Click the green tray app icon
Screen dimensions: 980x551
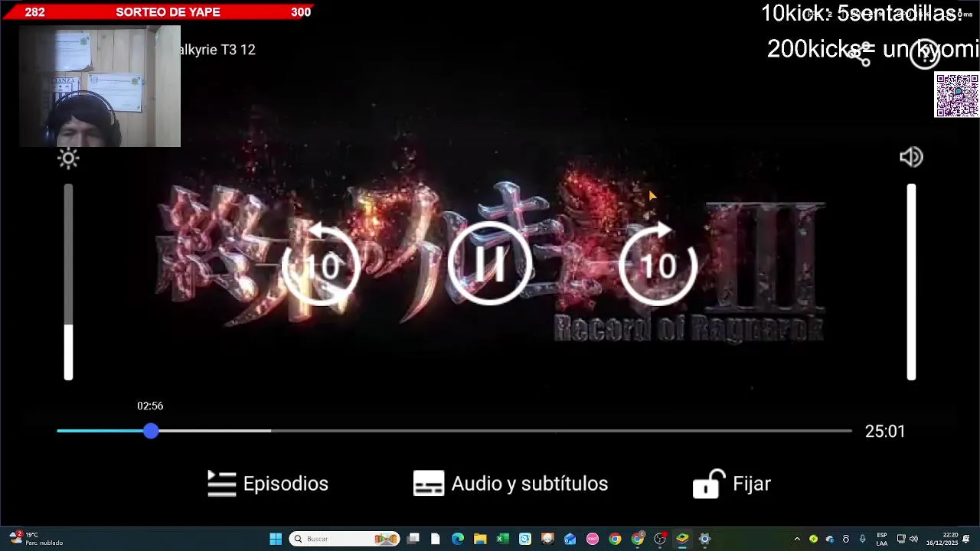[x=813, y=539]
